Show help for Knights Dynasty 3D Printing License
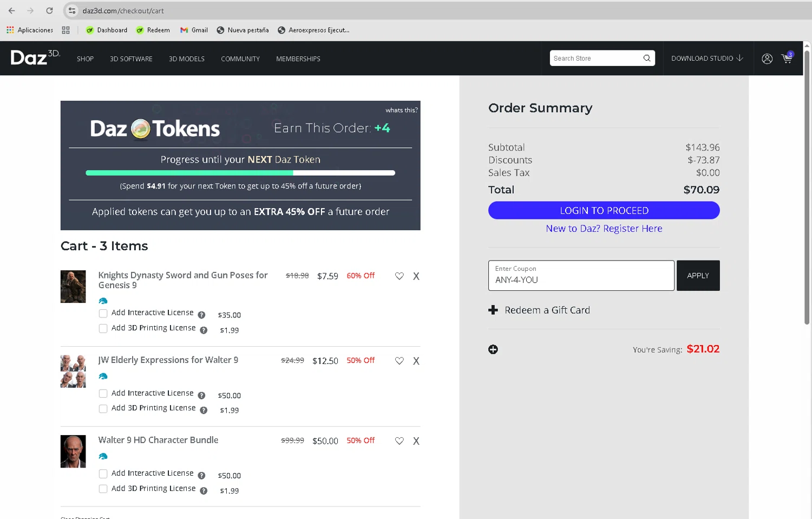 tap(204, 330)
